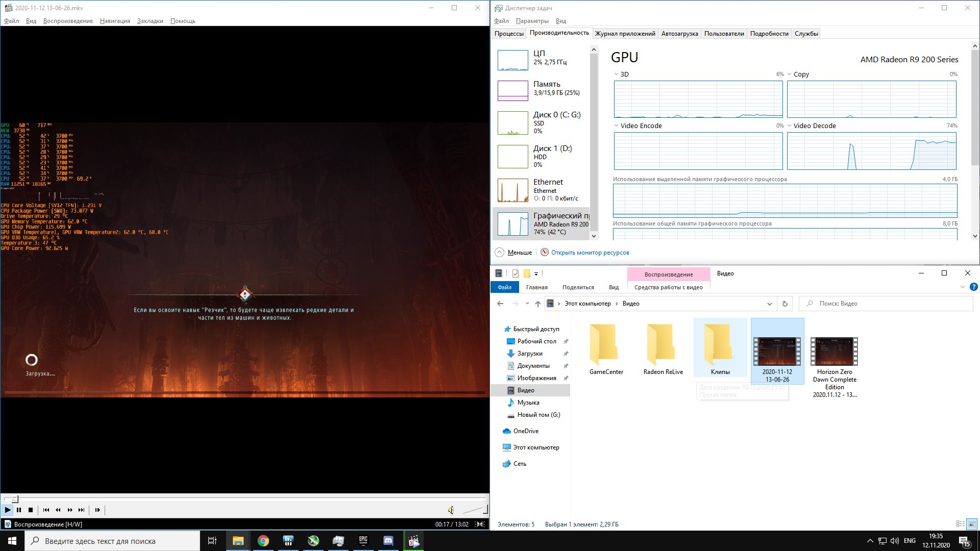Image resolution: width=980 pixels, height=551 pixels.
Task: Open the Поделиться ribbon tab in Explorer
Action: point(578,287)
